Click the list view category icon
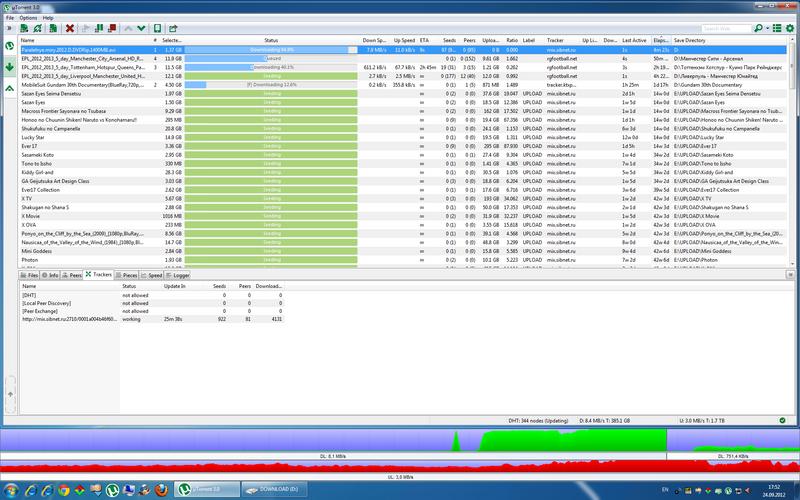 (x=777, y=29)
